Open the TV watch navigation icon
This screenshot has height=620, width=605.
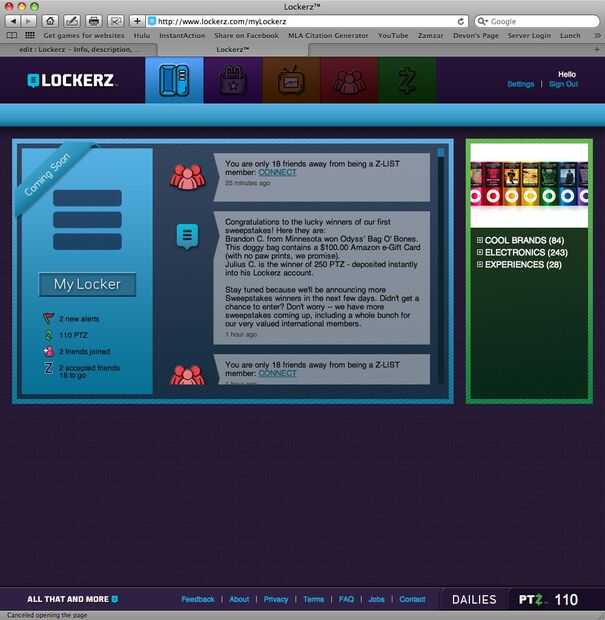(x=291, y=80)
